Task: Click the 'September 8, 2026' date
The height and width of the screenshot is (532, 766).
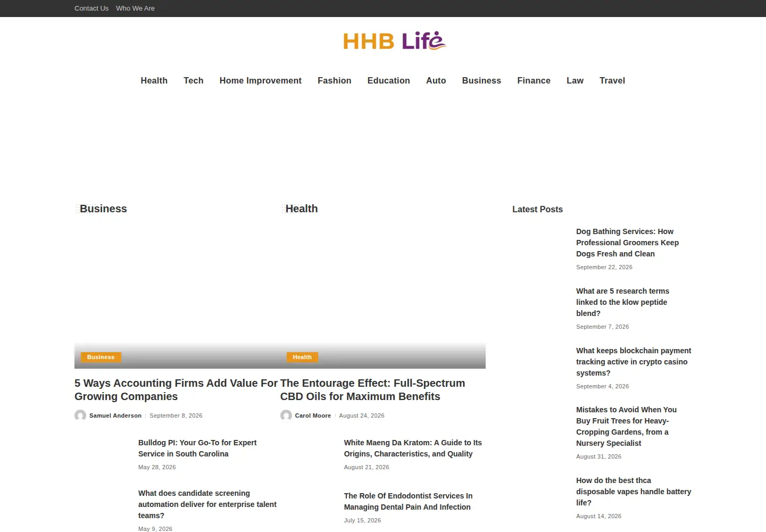Action: [x=176, y=415]
